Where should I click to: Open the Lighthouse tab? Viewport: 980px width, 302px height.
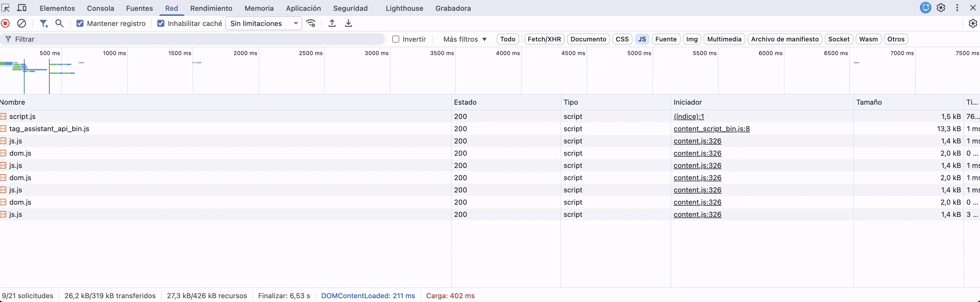pyautogui.click(x=404, y=8)
